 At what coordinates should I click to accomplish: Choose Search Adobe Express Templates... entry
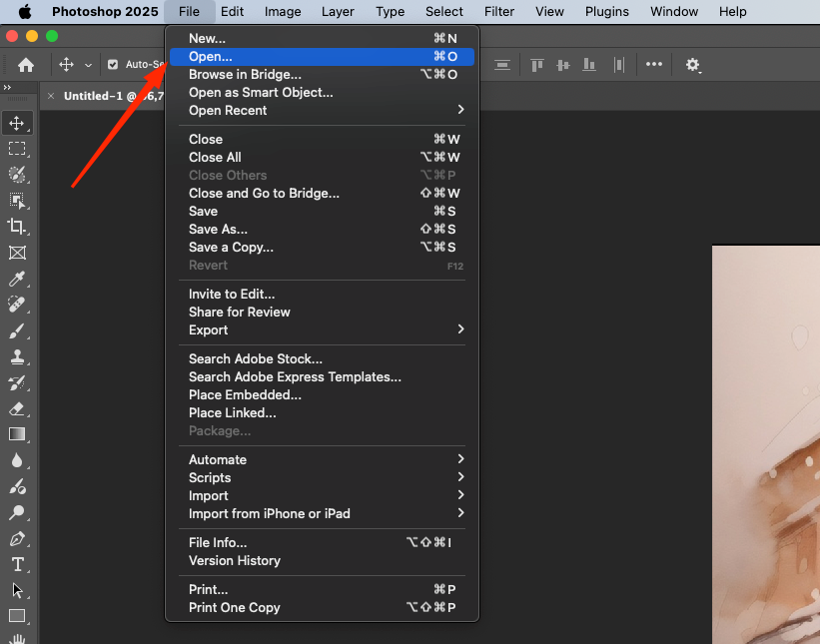[x=322, y=376]
